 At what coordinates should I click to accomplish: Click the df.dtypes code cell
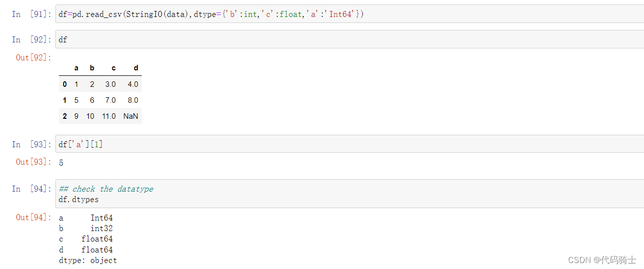(349, 194)
